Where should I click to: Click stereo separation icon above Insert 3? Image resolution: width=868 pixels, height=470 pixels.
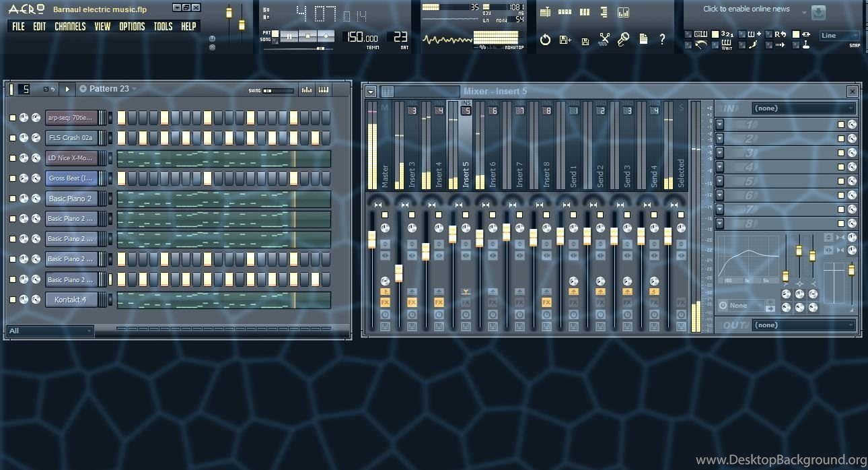click(405, 205)
